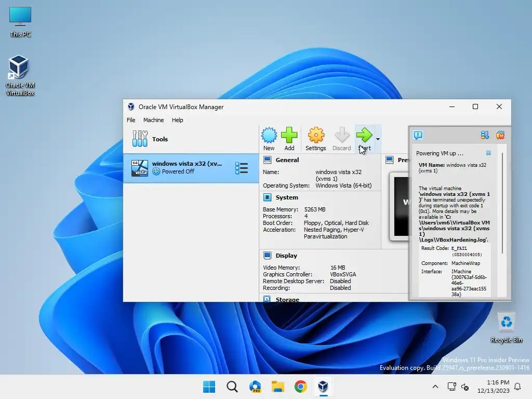Dismiss the Powering VM up notification

(488, 153)
